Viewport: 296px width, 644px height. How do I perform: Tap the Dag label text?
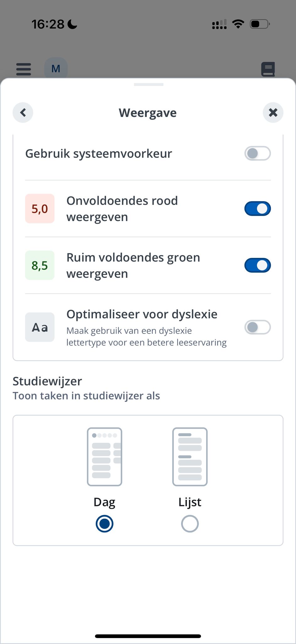click(105, 502)
